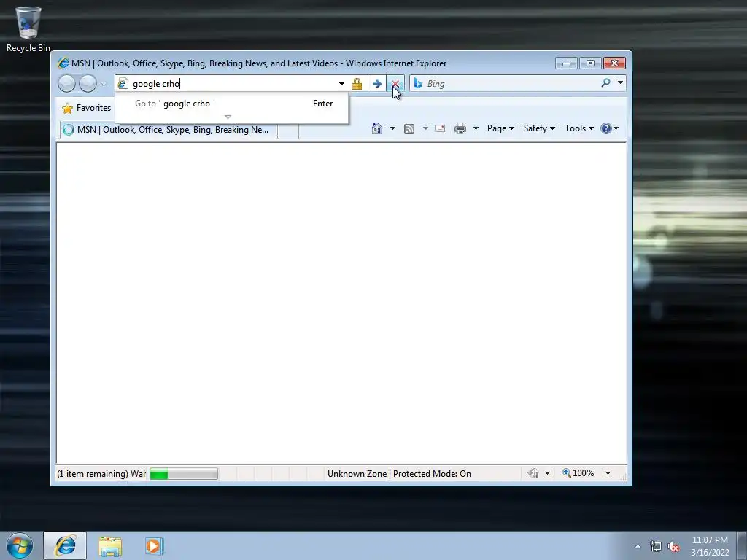Close the Internet Explorer window
The height and width of the screenshot is (560, 747).
614,63
